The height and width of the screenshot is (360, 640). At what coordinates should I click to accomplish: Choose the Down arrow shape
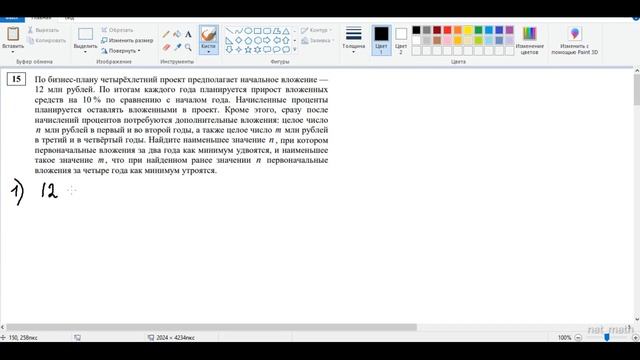click(229, 50)
